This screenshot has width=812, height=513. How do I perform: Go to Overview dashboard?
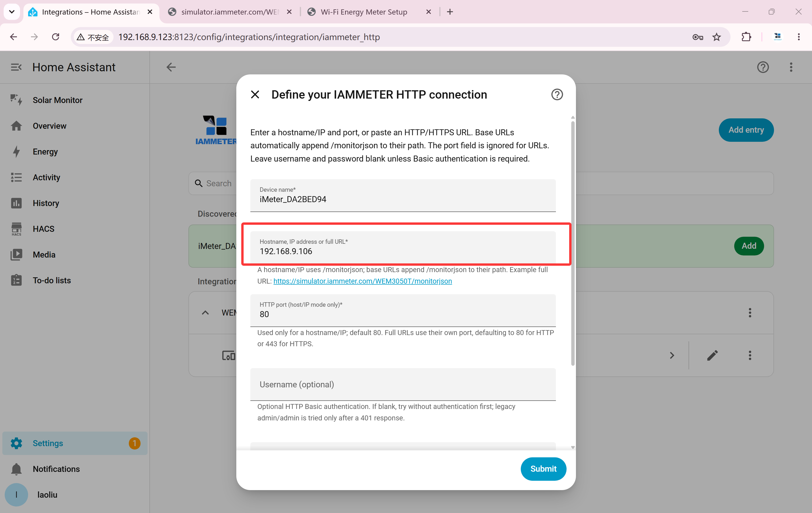point(75,126)
